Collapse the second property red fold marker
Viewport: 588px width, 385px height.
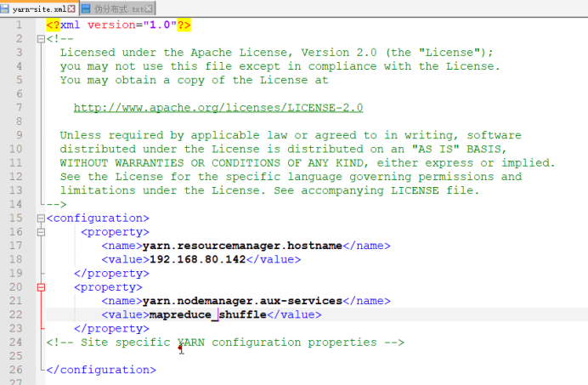(42, 287)
